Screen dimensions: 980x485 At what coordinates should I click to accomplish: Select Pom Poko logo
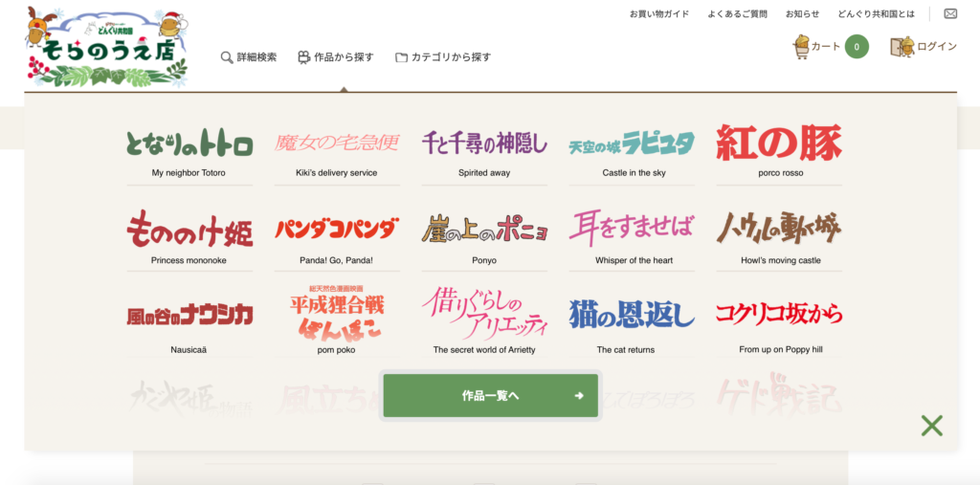tap(336, 313)
